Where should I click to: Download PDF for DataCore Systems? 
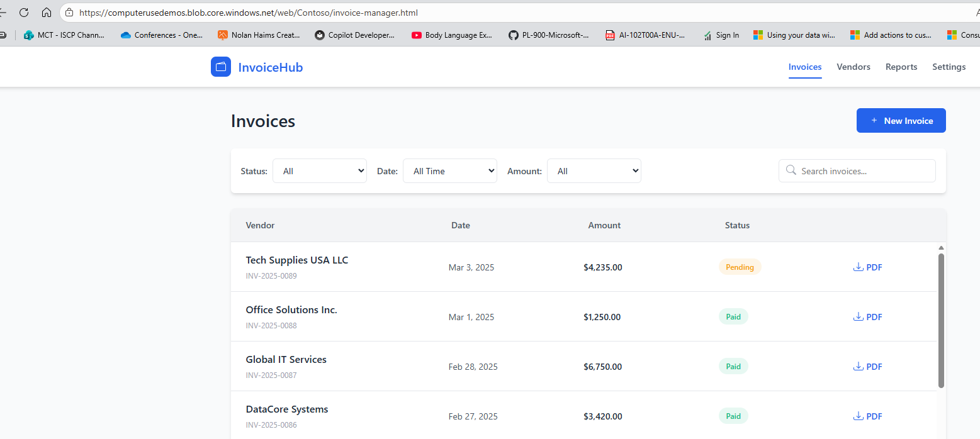pyautogui.click(x=867, y=416)
